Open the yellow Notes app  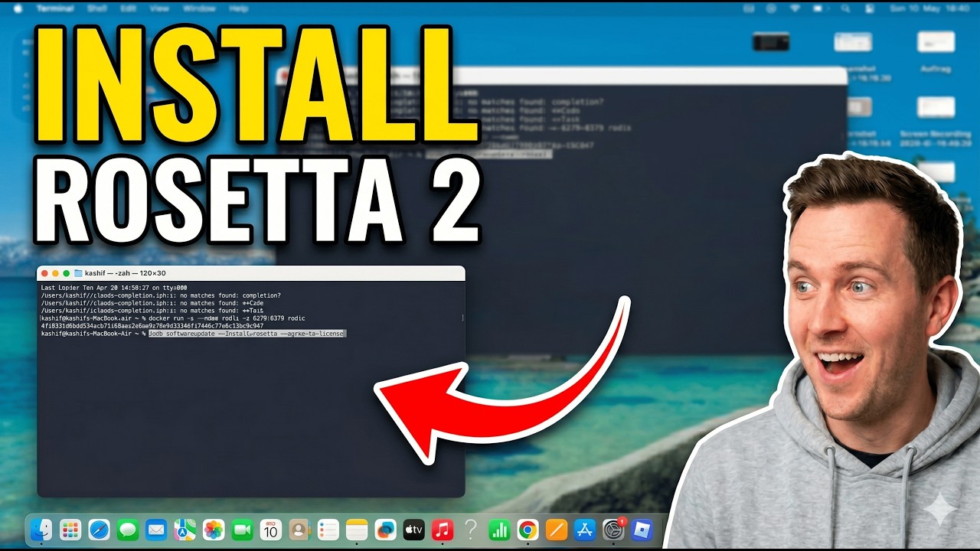[357, 529]
